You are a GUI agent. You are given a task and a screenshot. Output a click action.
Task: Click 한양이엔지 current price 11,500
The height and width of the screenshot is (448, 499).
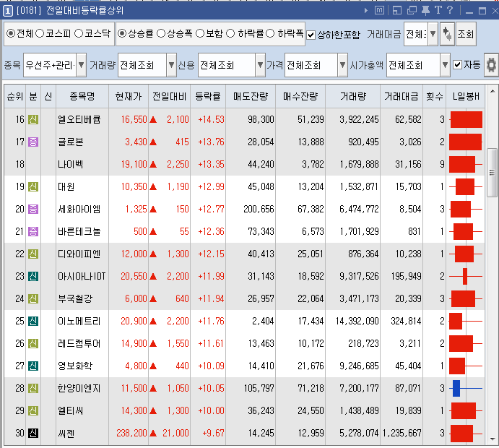tap(134, 389)
